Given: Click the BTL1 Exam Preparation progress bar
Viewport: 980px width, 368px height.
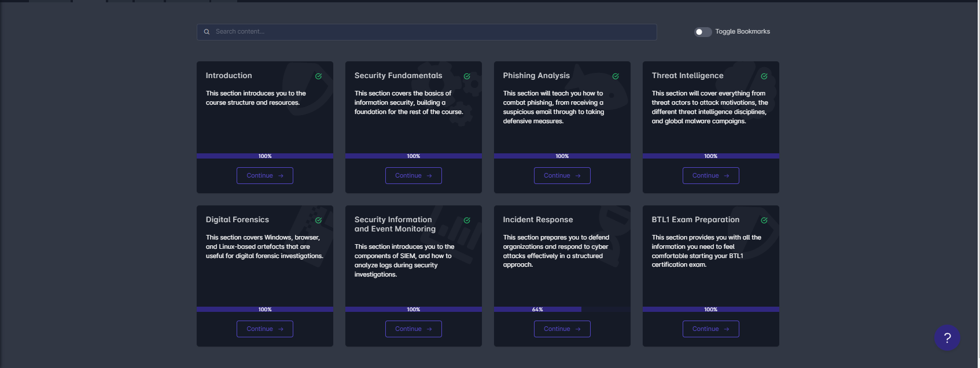Looking at the screenshot, I should click(x=711, y=310).
